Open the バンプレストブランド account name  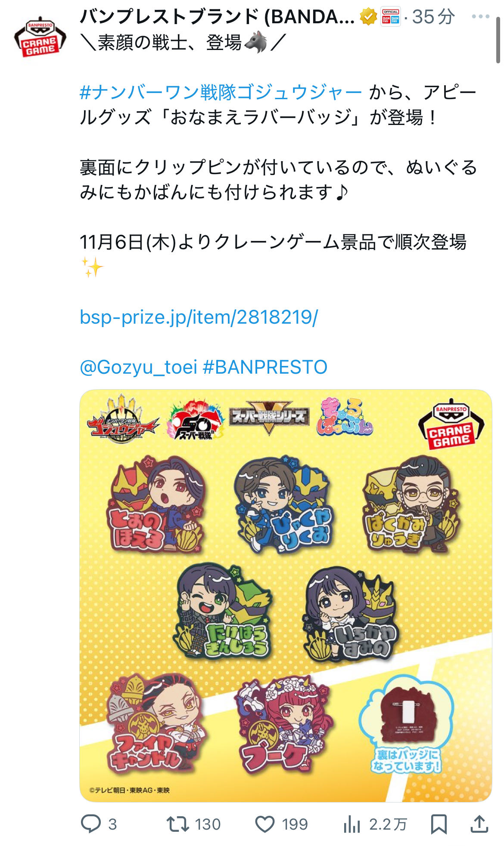pyautogui.click(x=218, y=17)
